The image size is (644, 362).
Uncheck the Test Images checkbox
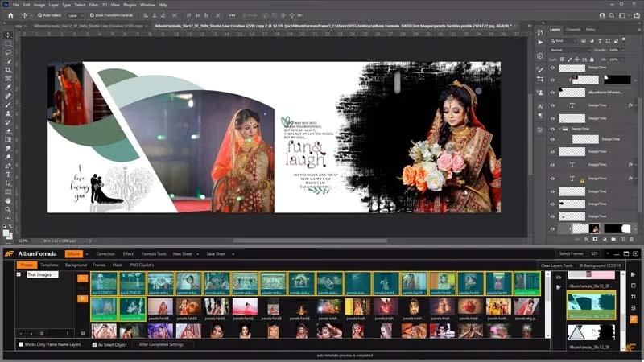pos(19,274)
